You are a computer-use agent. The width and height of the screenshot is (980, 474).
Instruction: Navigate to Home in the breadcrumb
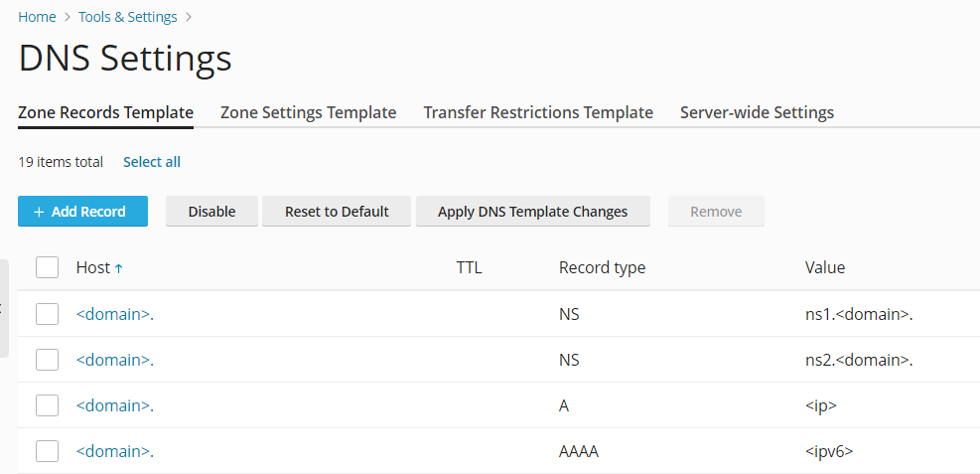[37, 17]
